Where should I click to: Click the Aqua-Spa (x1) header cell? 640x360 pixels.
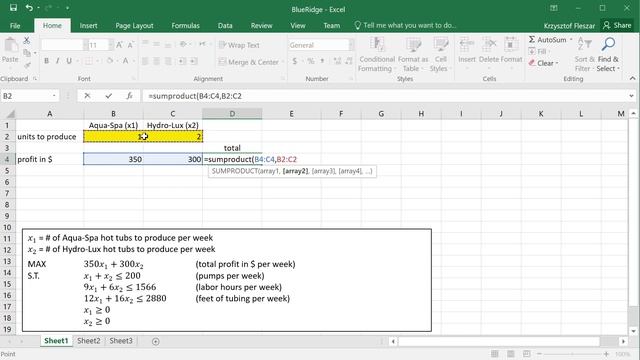(113, 125)
